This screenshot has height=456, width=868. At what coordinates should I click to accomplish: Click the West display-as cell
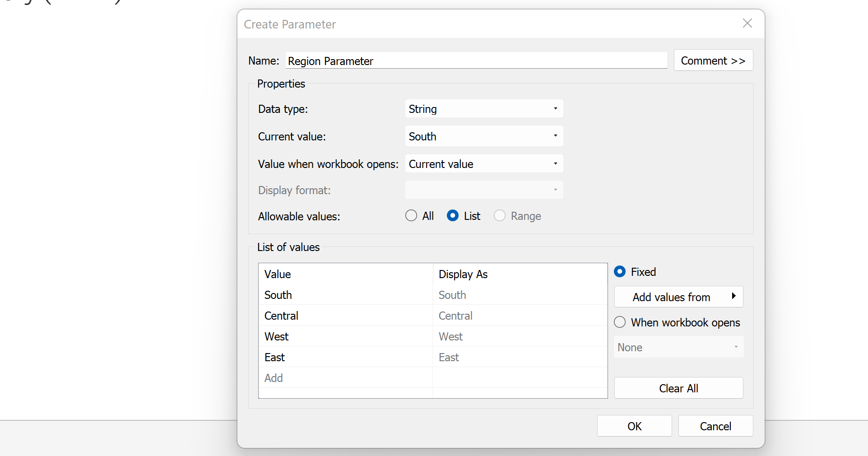click(451, 337)
